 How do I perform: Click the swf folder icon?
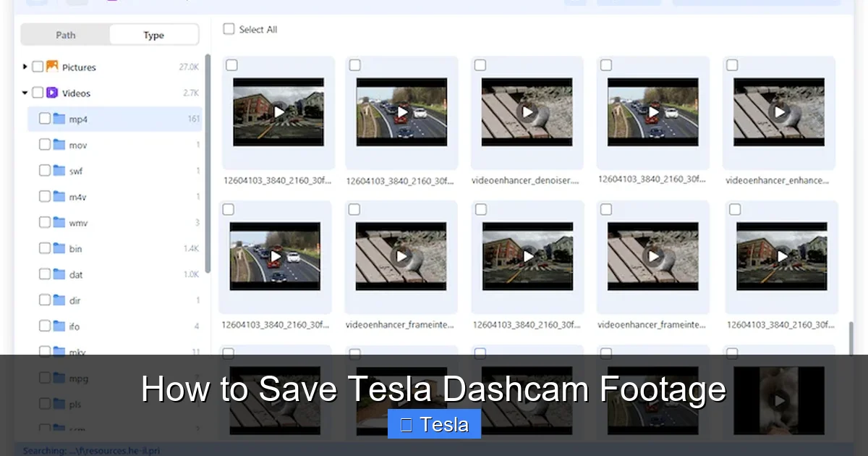tap(59, 171)
